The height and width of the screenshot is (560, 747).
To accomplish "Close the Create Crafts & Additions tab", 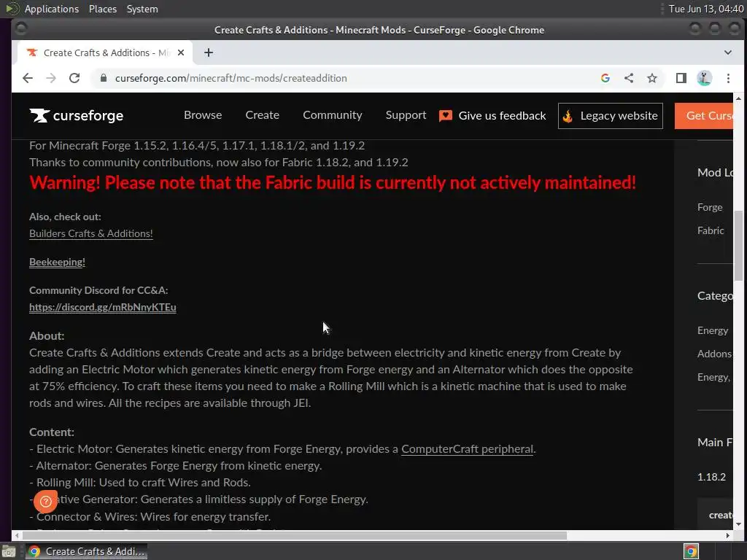I will [181, 52].
